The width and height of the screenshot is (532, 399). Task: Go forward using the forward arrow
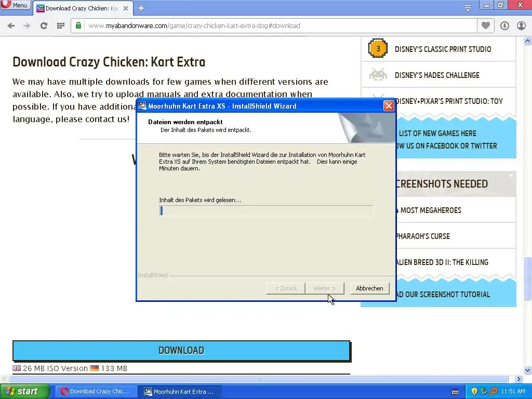[27, 26]
